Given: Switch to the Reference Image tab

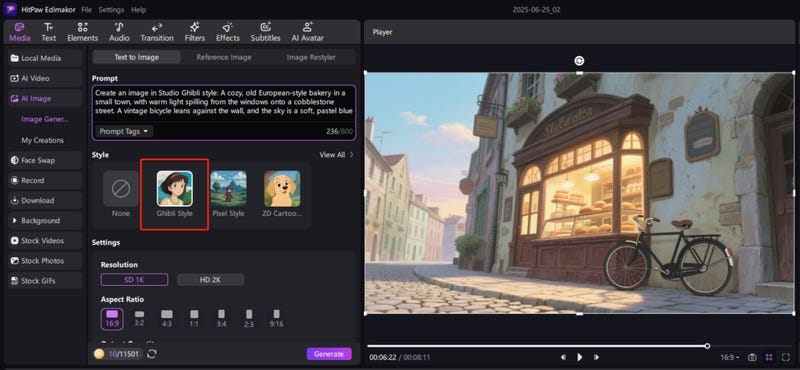Looking at the screenshot, I should coord(223,57).
